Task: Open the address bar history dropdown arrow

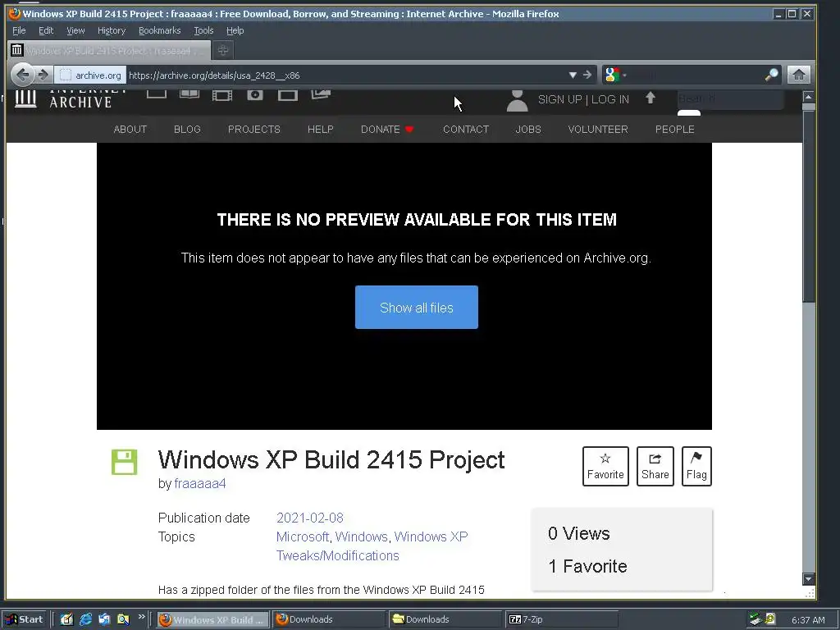Action: coord(573,75)
